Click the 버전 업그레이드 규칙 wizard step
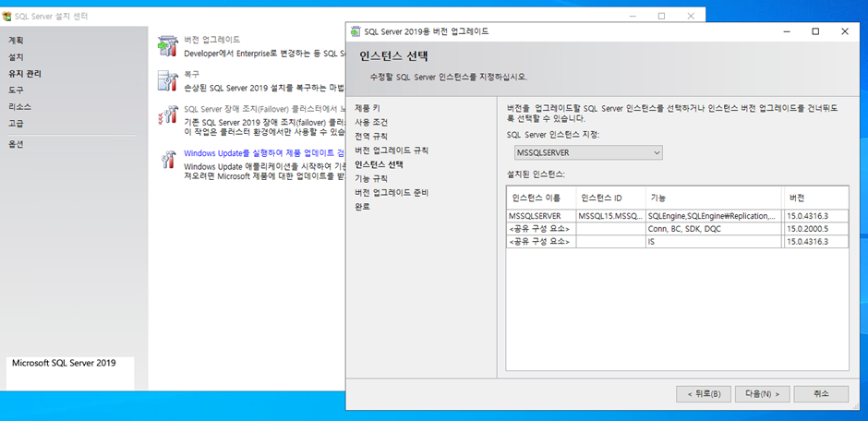 (392, 150)
